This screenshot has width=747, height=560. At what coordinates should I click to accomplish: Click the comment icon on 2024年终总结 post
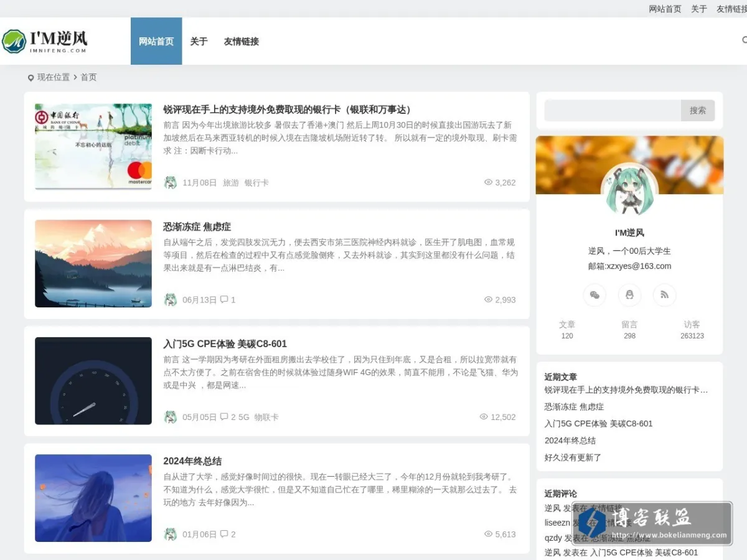tap(224, 534)
